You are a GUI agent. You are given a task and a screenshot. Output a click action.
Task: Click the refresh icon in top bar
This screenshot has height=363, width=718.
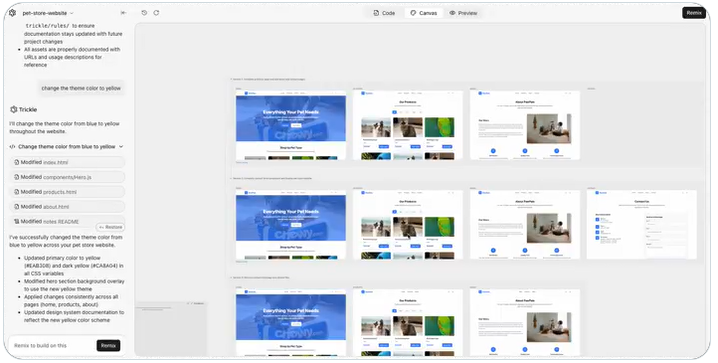[156, 13]
